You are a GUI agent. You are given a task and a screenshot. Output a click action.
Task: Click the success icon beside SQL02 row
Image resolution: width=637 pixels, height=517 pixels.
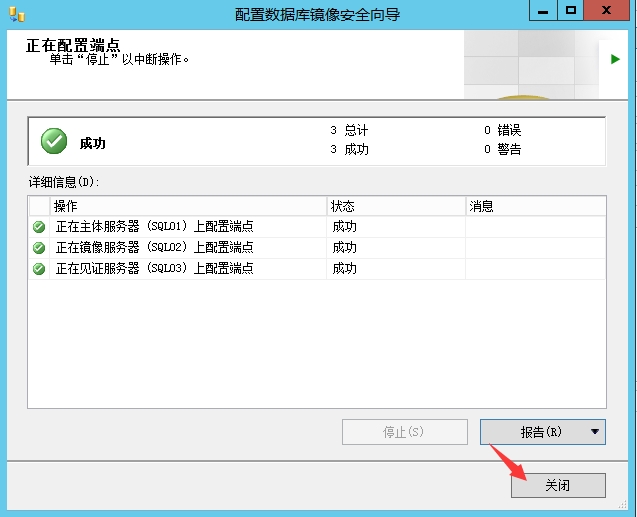[39, 248]
